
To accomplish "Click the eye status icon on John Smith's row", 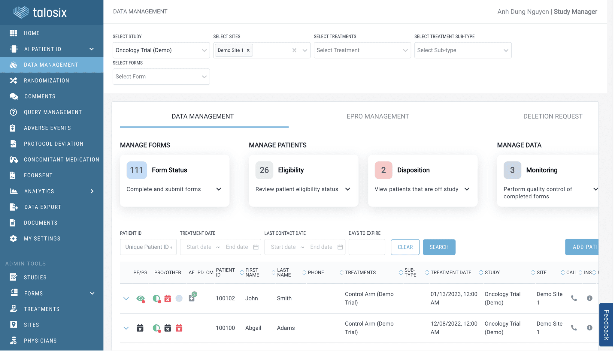I will pos(141,298).
